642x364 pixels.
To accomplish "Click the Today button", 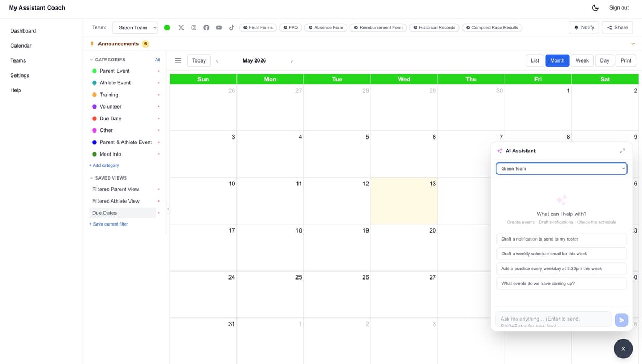I will click(199, 60).
